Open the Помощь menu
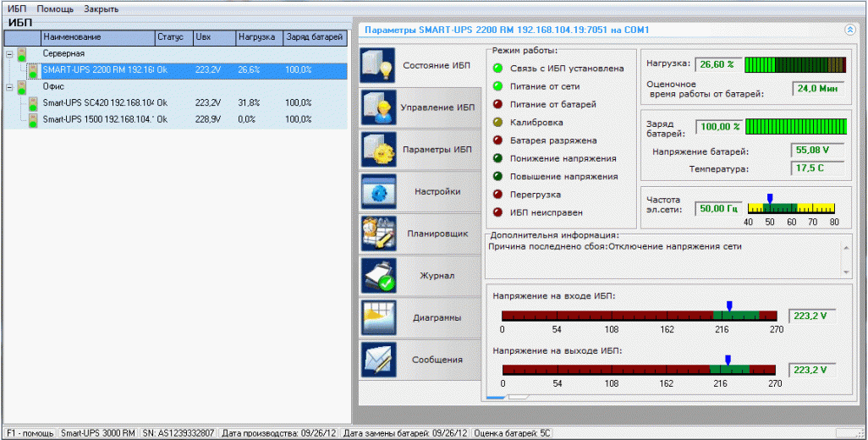 pyautogui.click(x=55, y=9)
